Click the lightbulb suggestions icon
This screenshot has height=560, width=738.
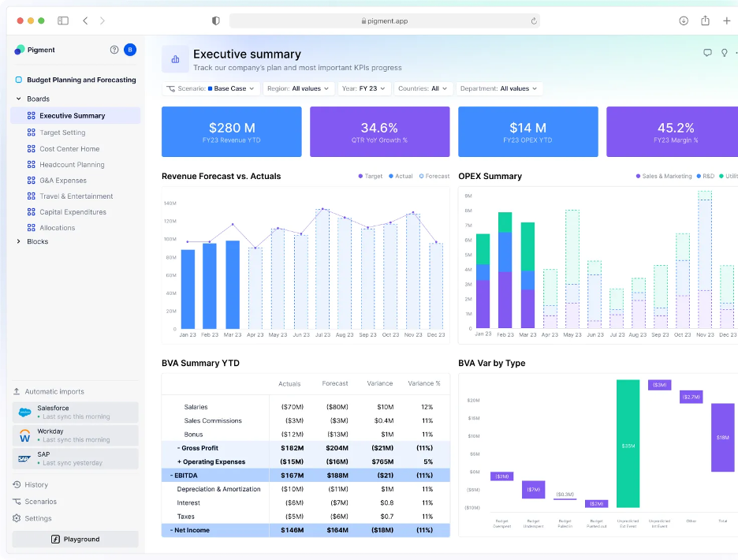click(x=725, y=52)
